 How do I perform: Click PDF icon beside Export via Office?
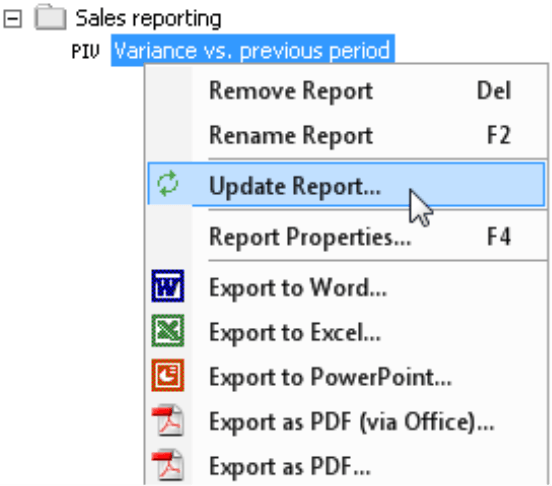point(168,420)
